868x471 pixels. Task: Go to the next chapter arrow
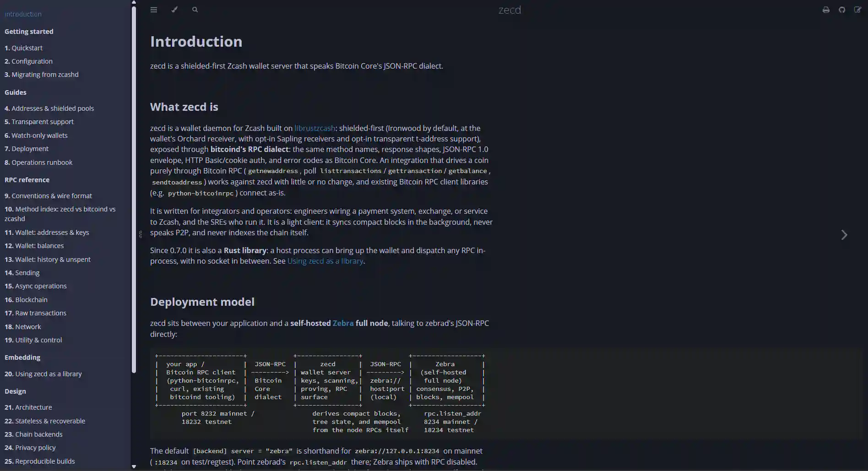844,235
